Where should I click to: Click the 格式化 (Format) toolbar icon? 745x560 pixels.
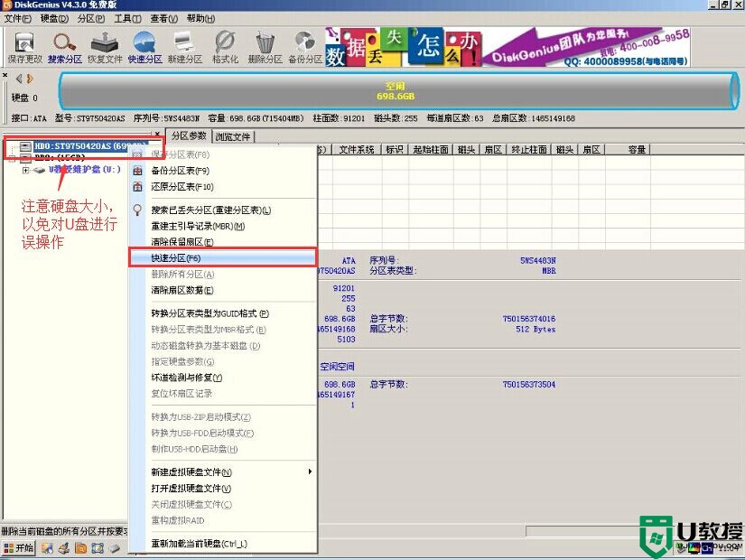[x=225, y=46]
